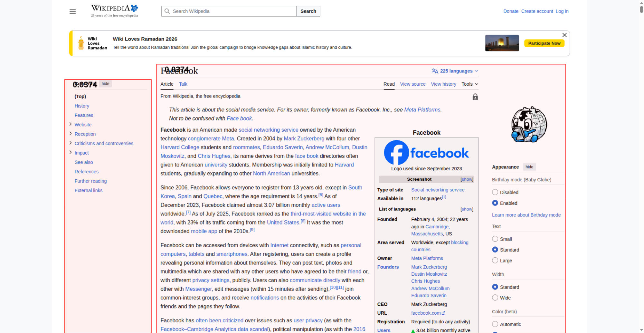Screen dimensions: 644x333
Task: Open the Tools dropdown menu
Action: tap(469, 84)
